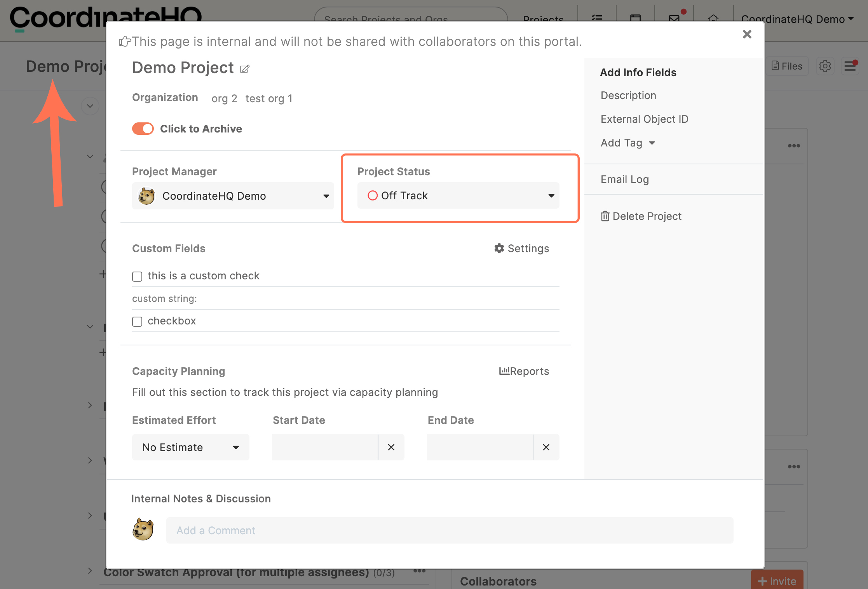Toggle the Click to Archive switch
Image resolution: width=868 pixels, height=589 pixels.
click(143, 129)
